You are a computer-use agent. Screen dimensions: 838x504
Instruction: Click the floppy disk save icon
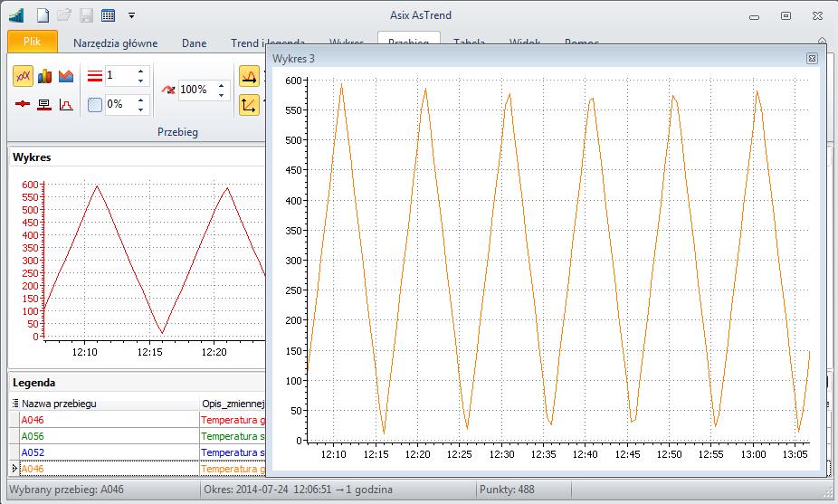pyautogui.click(x=86, y=15)
